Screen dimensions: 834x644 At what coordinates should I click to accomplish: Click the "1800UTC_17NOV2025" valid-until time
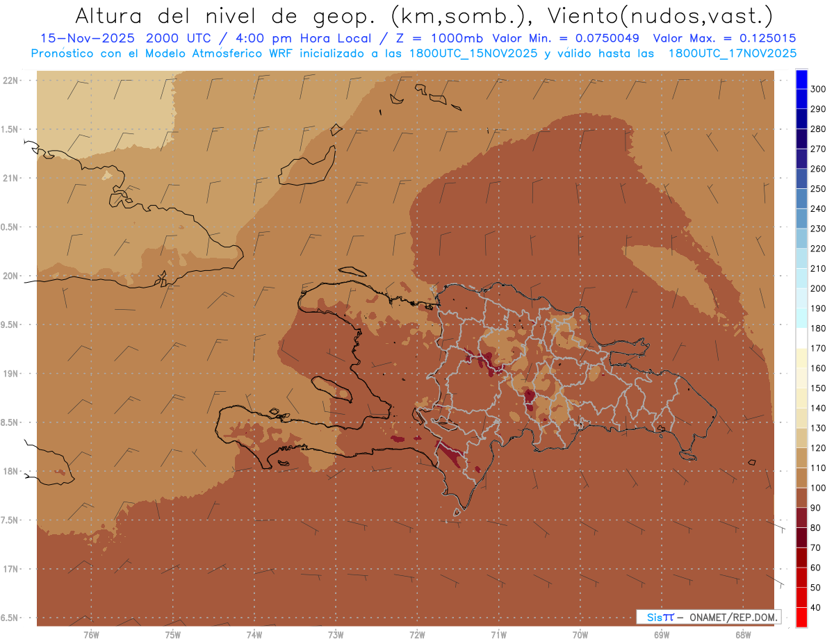[733, 53]
